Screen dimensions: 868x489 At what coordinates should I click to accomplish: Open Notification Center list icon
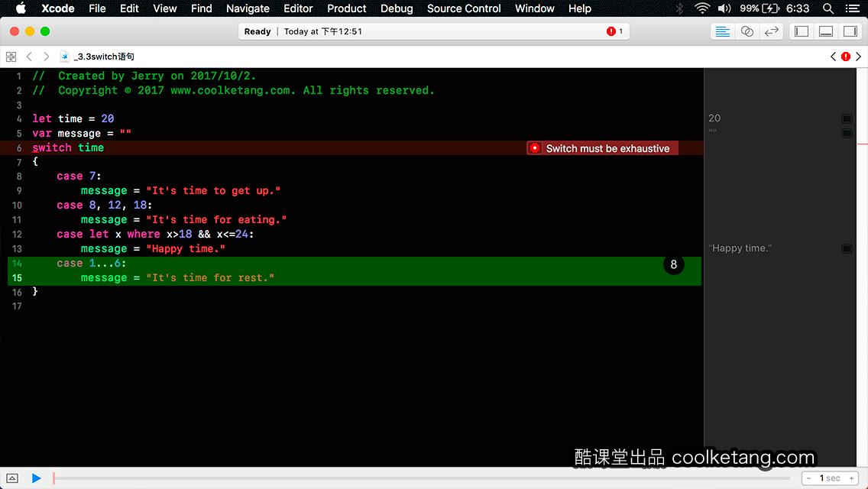click(x=853, y=8)
